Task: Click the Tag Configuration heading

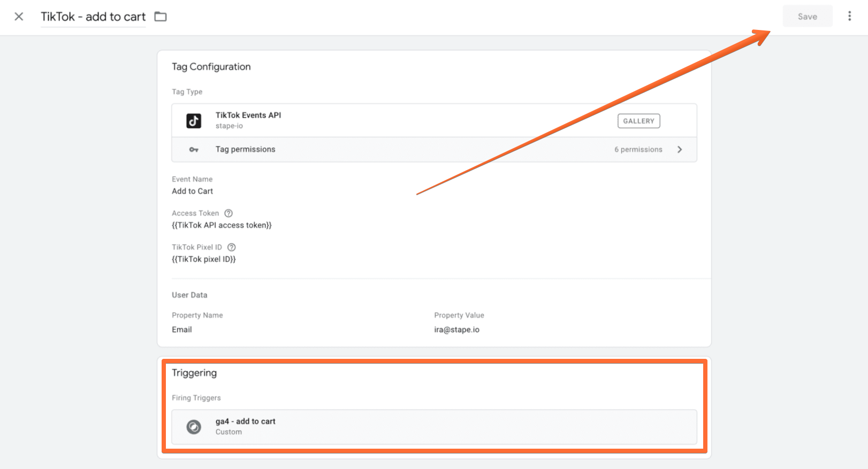Action: tap(211, 67)
